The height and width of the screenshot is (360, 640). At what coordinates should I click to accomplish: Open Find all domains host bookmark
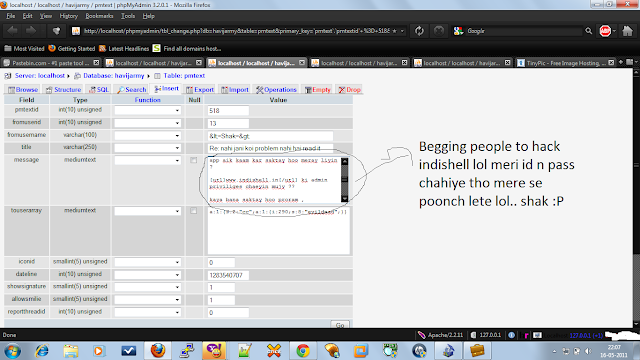[x=187, y=49]
